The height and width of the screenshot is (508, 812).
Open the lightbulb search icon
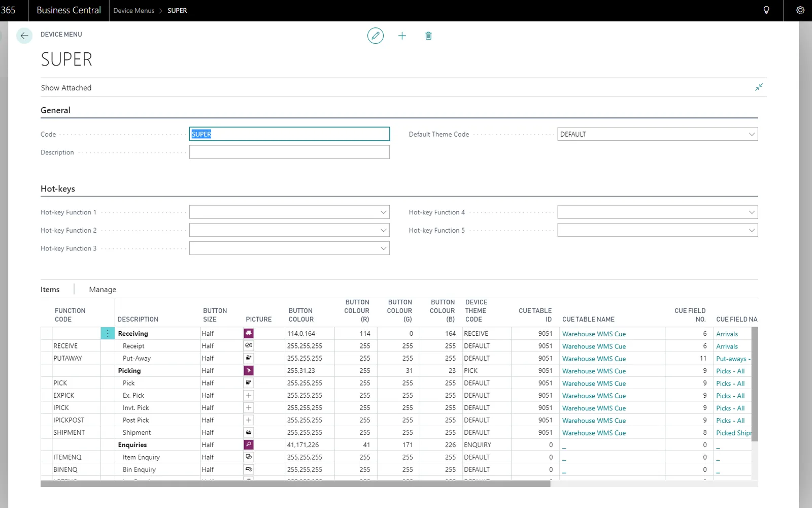click(766, 10)
